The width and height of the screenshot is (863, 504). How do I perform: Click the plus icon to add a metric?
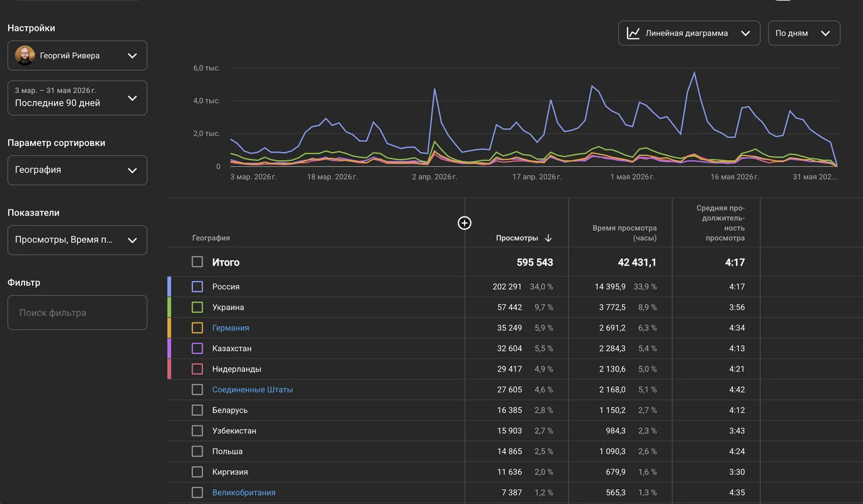465,223
